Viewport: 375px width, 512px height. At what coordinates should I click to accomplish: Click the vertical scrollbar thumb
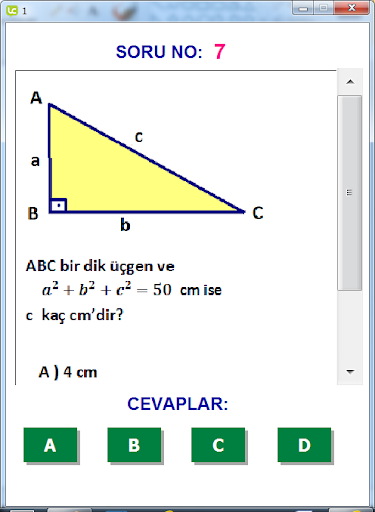point(350,193)
